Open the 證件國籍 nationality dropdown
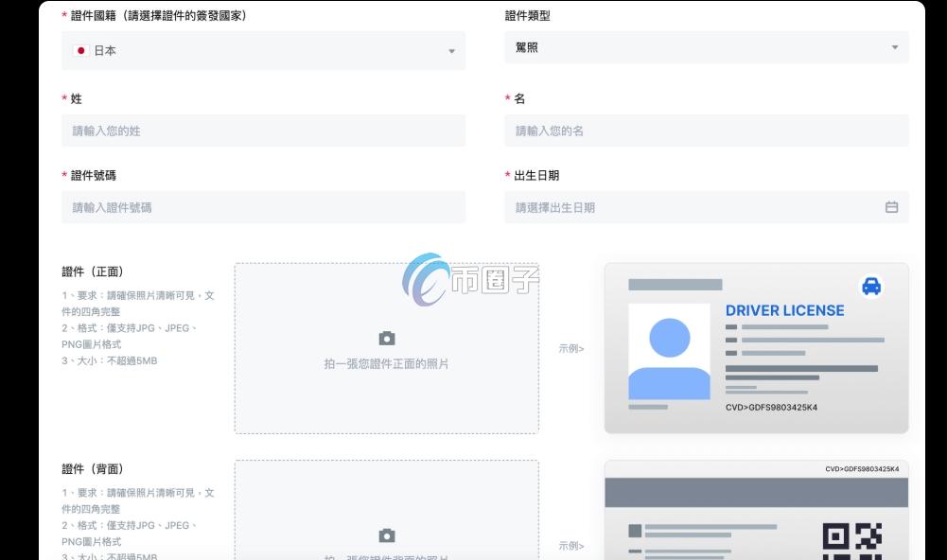The height and width of the screenshot is (560, 947). coord(265,50)
